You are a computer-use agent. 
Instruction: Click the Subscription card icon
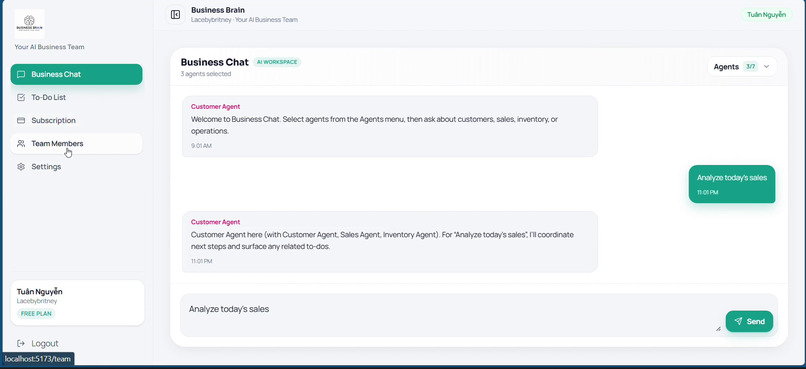(21, 120)
